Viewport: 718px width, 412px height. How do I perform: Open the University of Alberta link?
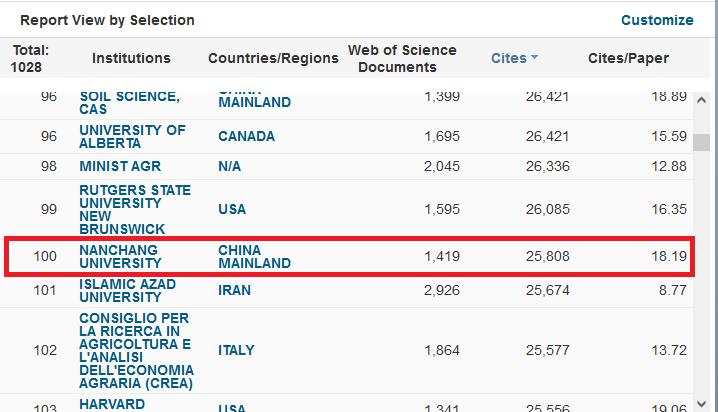point(132,136)
